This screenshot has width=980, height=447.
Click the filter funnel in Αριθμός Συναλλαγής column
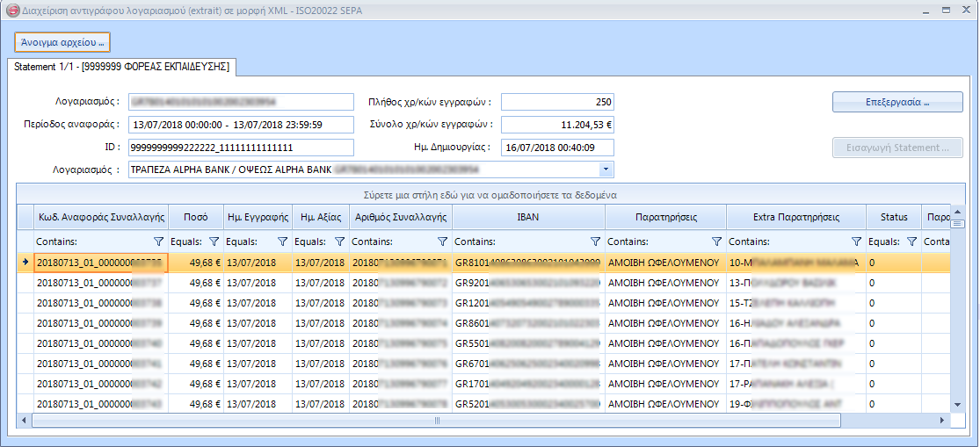(443, 242)
